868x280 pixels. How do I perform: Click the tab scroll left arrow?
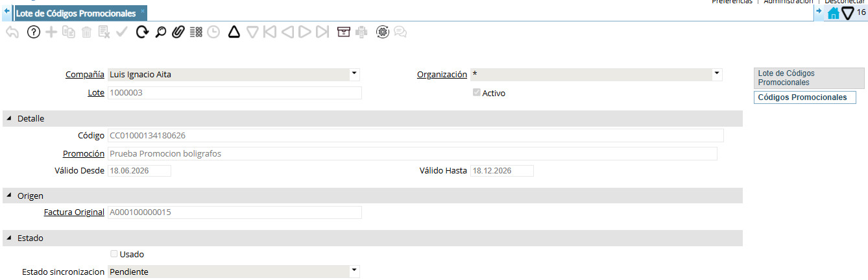tap(6, 12)
